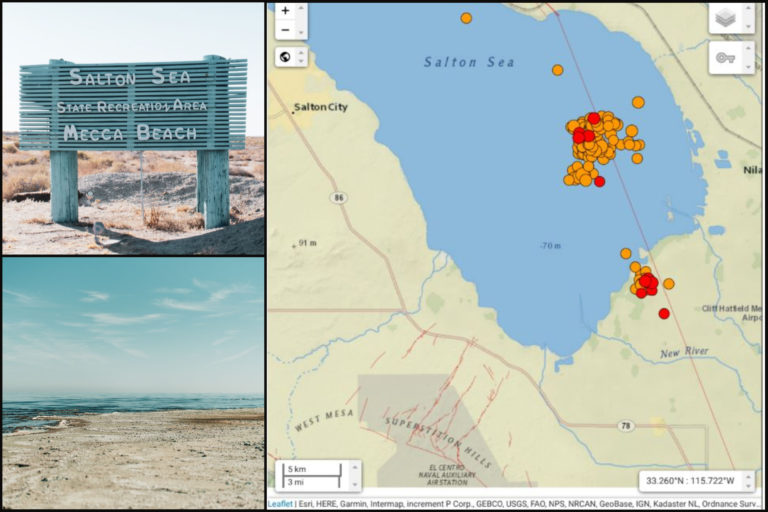Screen dimensions: 768x512
Task: Click the scale bar control
Action: 312,475
